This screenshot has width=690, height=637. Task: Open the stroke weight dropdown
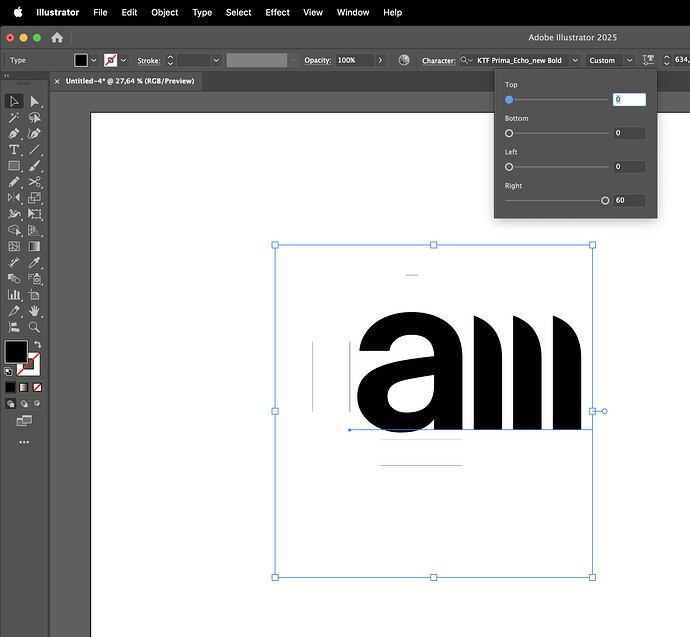tap(216, 60)
